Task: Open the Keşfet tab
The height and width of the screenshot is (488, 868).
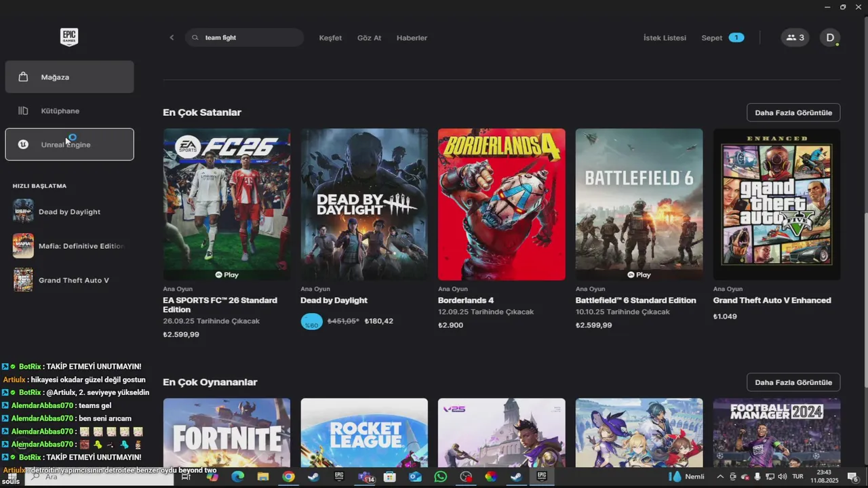Action: tap(330, 38)
